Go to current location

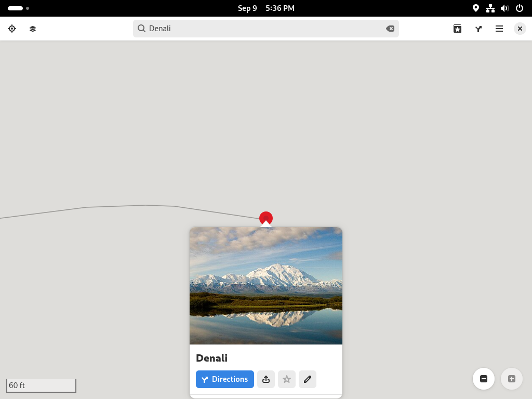coord(12,29)
